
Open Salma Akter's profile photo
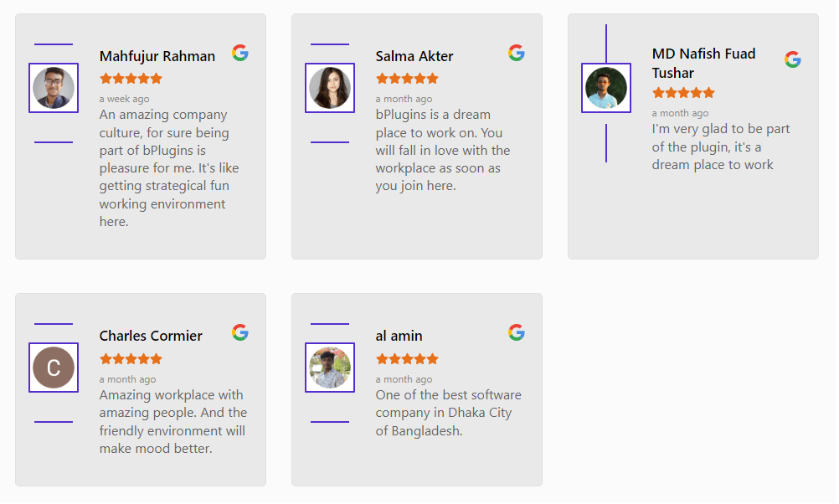click(330, 88)
